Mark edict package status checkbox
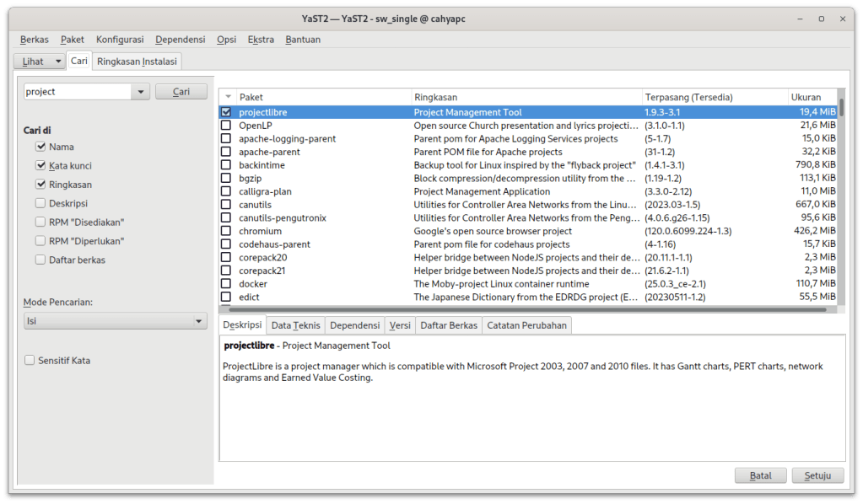863x504 pixels. tap(226, 297)
